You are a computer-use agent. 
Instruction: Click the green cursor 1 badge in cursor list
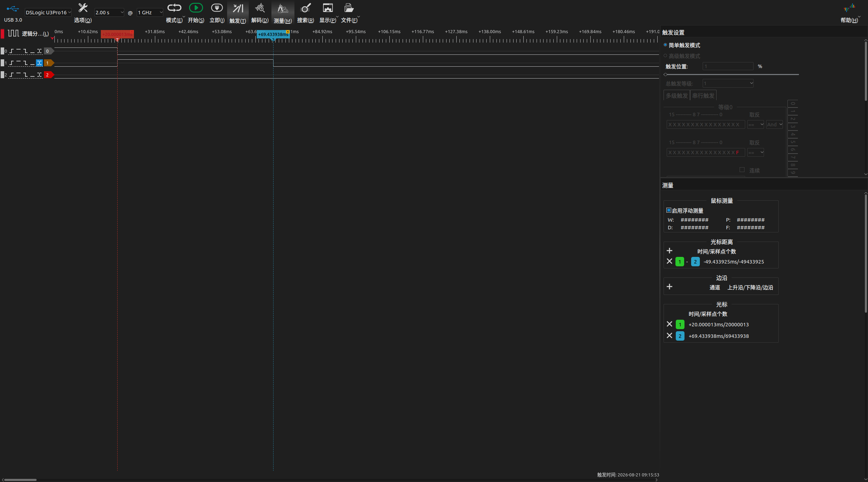[x=680, y=325]
